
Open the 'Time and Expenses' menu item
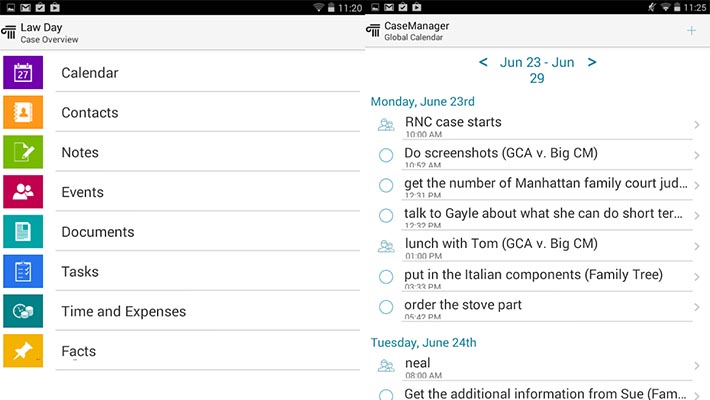(123, 311)
